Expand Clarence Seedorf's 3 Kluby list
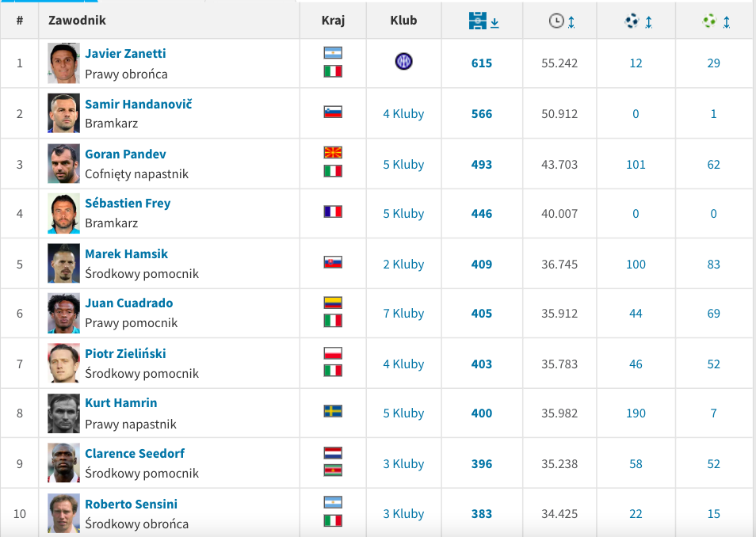 click(403, 464)
